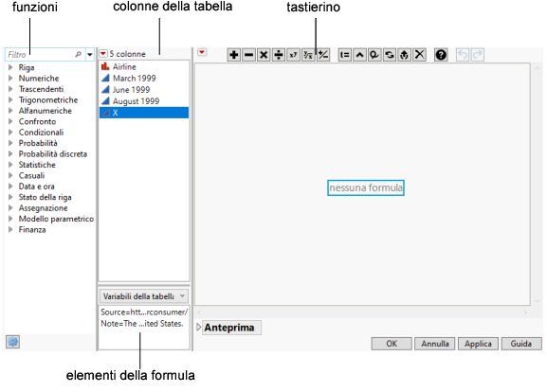The height and width of the screenshot is (392, 547).
Task: Select the Airline column
Action: click(144, 66)
